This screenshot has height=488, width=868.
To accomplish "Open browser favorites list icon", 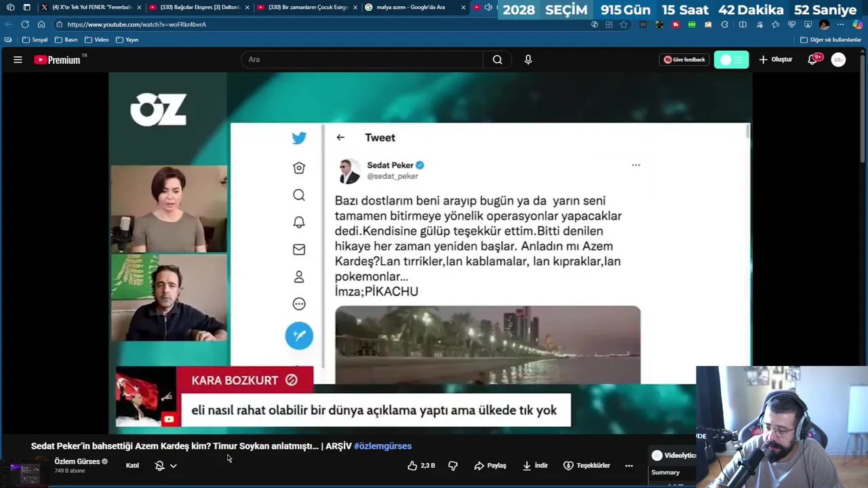I will [x=775, y=24].
